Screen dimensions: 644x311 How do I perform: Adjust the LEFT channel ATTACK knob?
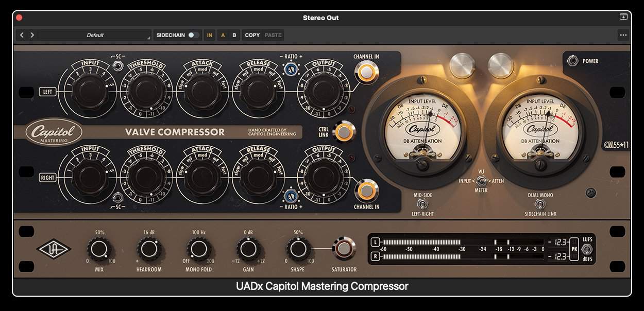coord(202,91)
